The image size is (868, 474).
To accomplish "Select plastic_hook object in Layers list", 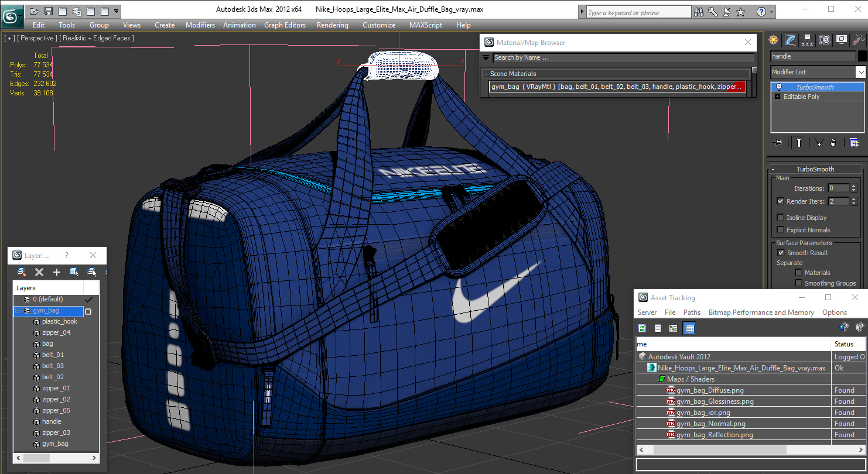I will [60, 321].
